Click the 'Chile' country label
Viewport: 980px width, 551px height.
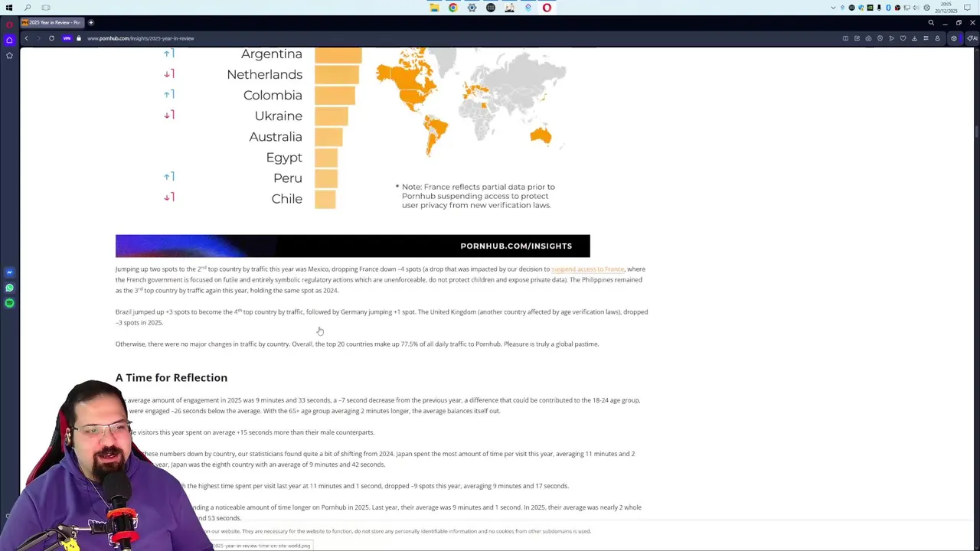pyautogui.click(x=286, y=198)
